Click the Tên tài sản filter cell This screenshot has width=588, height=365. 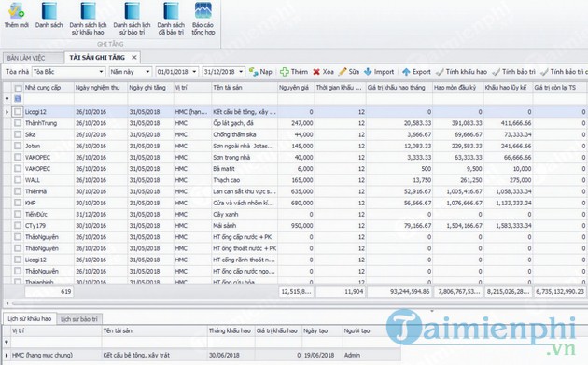[x=245, y=99]
